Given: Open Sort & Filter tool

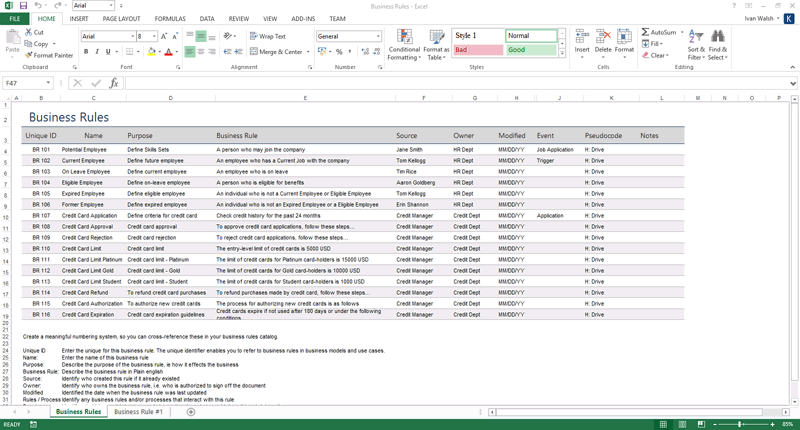Looking at the screenshot, I should tap(696, 45).
